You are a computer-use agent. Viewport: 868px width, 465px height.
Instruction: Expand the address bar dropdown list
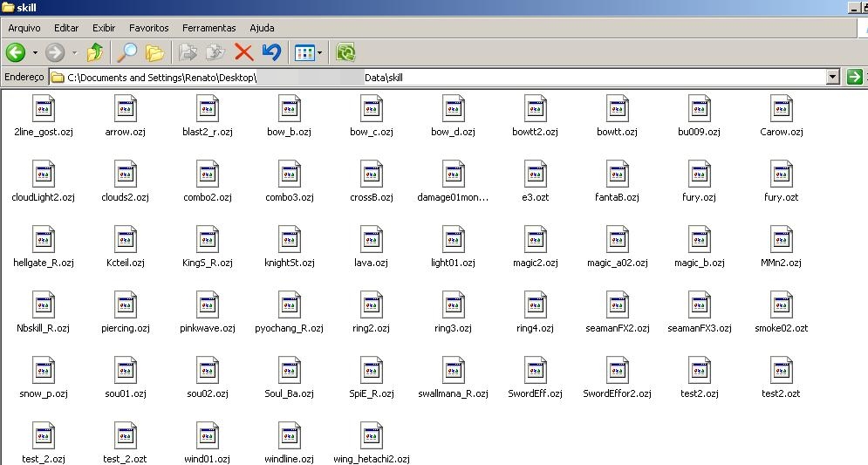click(x=832, y=78)
